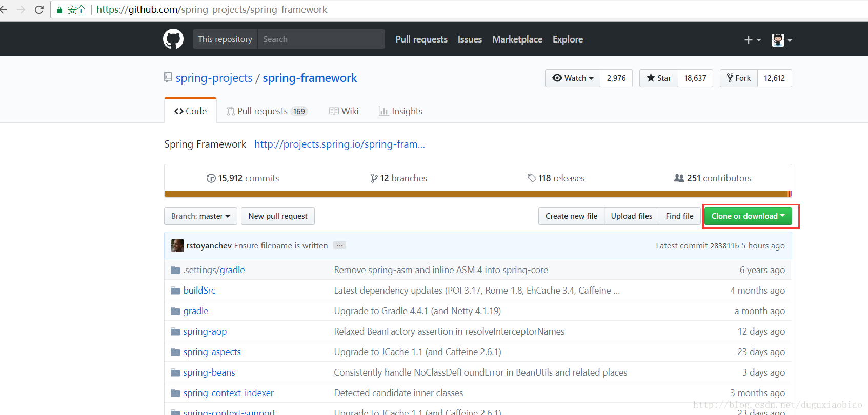Open the Clone or download dropdown
Viewport: 868px width, 415px height.
[748, 216]
